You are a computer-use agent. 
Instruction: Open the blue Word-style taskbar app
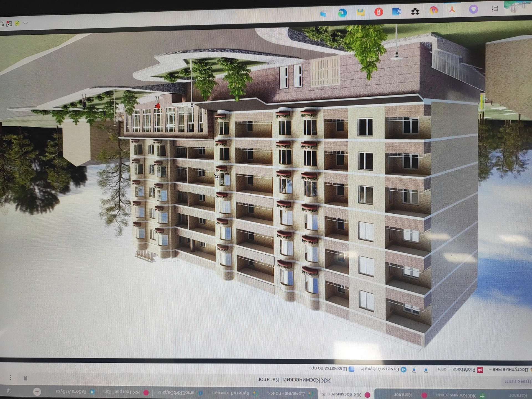[397, 12]
